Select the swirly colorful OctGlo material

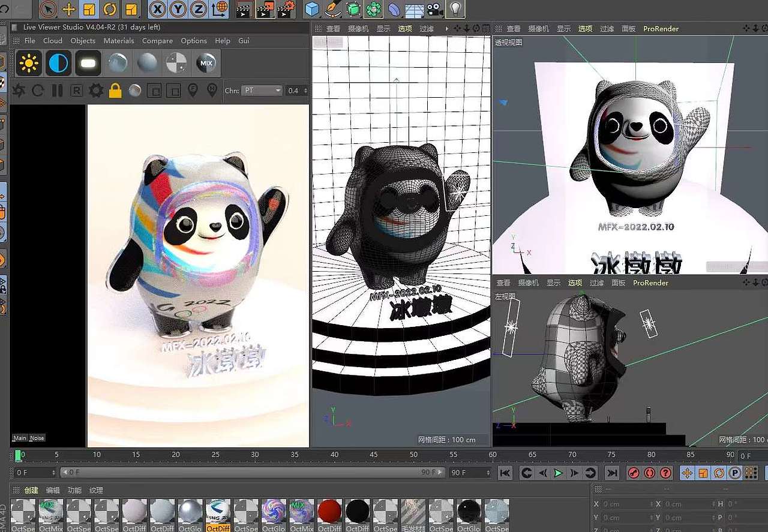(x=274, y=515)
